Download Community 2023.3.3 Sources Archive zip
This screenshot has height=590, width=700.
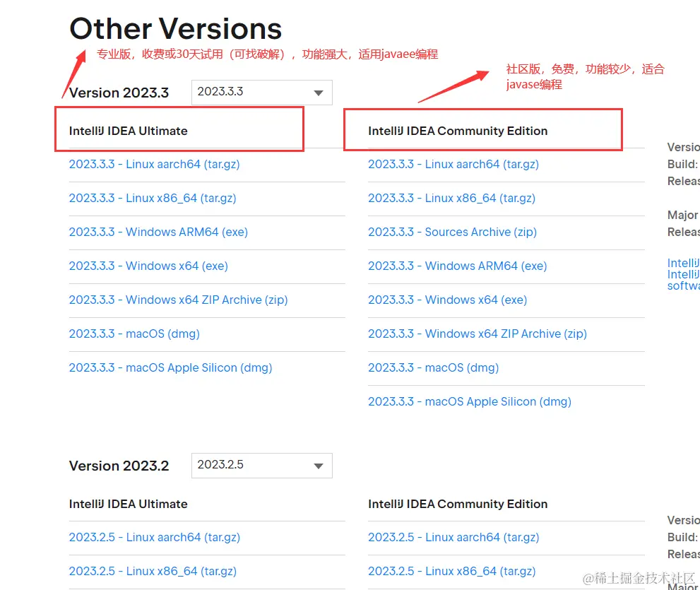[x=452, y=232]
